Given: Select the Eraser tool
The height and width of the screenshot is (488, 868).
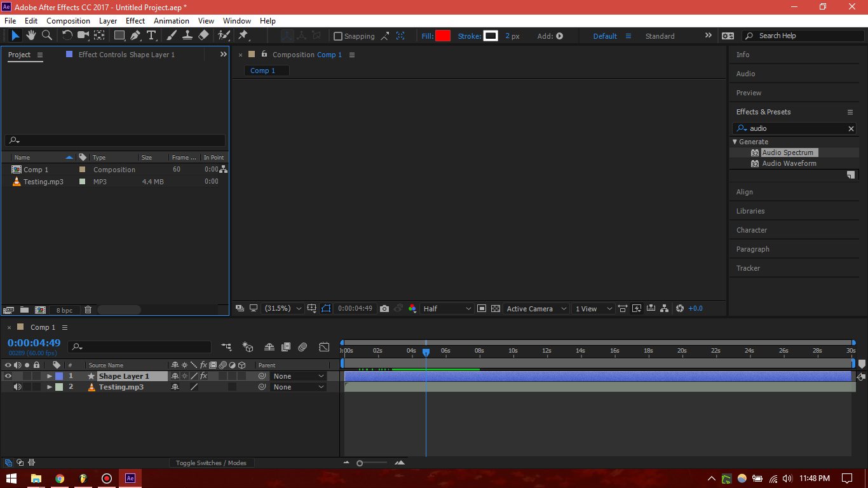Looking at the screenshot, I should tap(203, 36).
